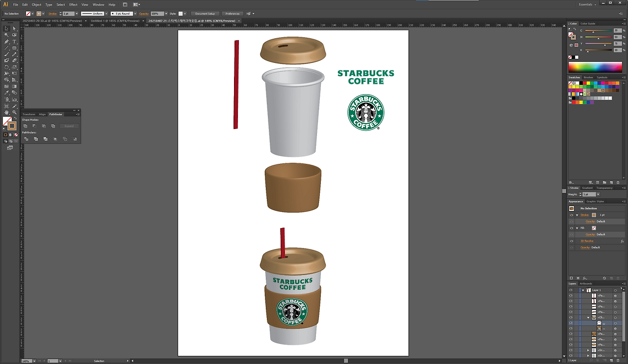Image resolution: width=628 pixels, height=364 pixels.
Task: Select the Hand tool
Action: pos(6,112)
